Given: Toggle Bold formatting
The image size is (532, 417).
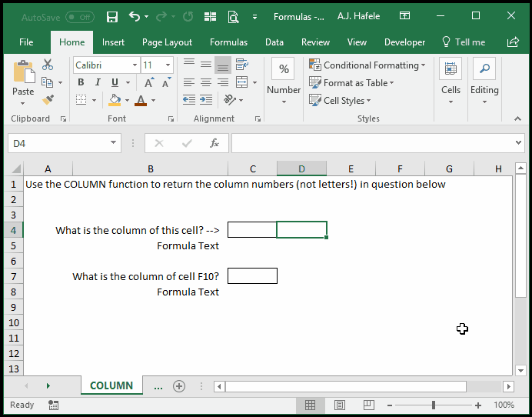Looking at the screenshot, I should click(x=81, y=82).
